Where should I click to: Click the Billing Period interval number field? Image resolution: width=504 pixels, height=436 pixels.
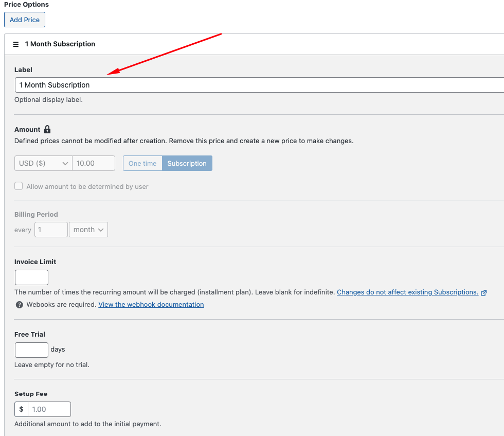pos(51,230)
